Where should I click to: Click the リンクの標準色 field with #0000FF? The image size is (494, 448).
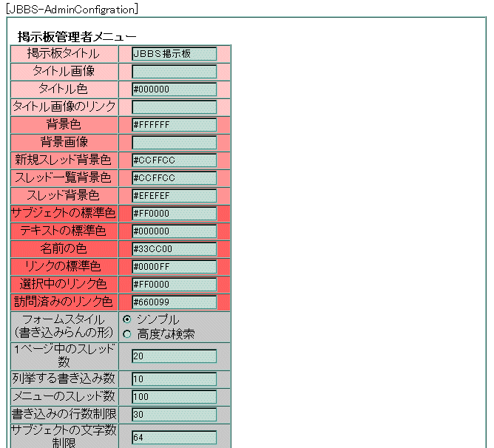tap(174, 267)
